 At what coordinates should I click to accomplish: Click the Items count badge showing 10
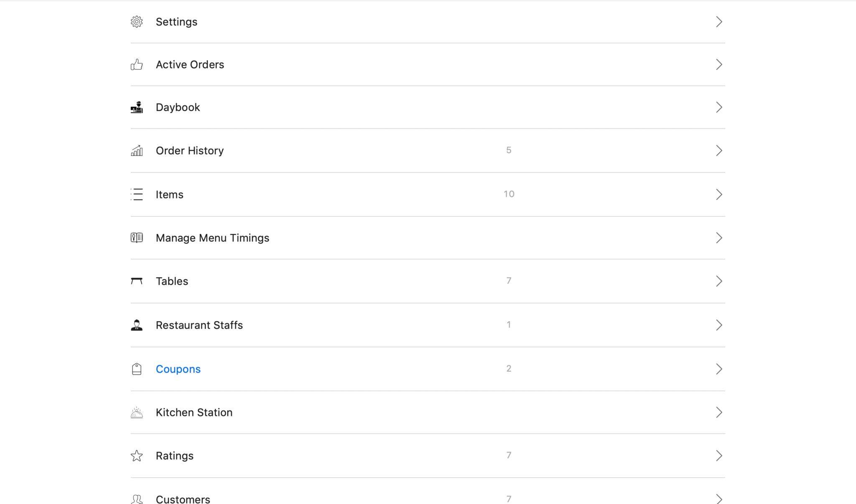[509, 194]
